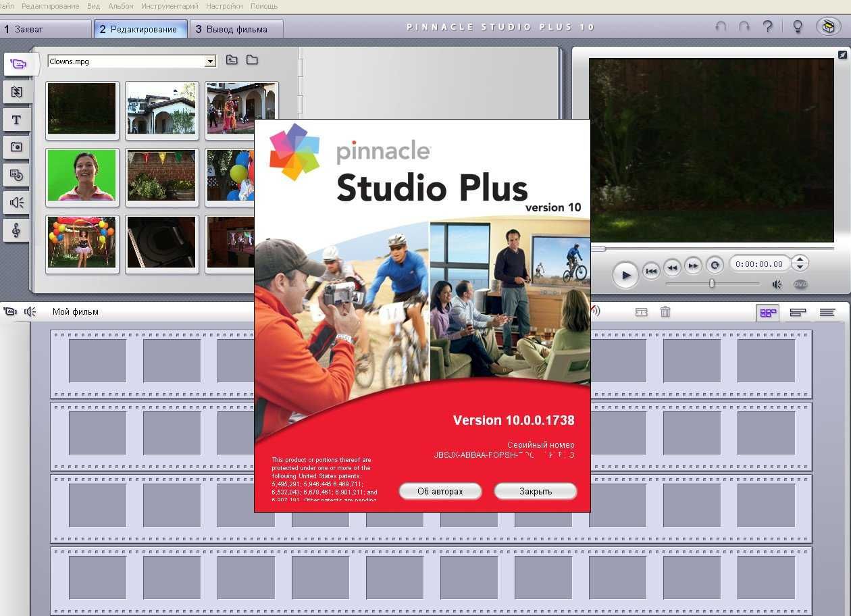
Task: Click the undo arrow in top bar
Action: click(721, 27)
